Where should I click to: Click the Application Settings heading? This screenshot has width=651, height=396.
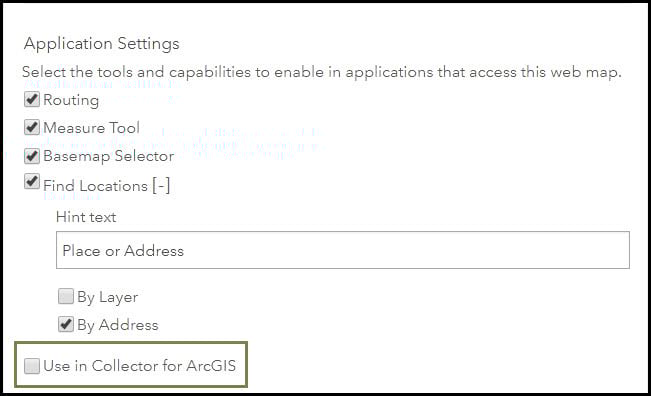coord(102,44)
